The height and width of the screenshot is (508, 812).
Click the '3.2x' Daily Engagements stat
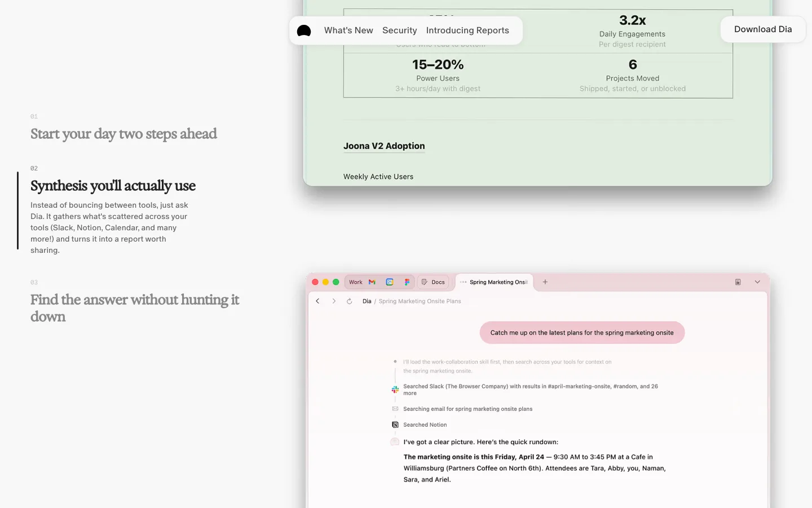(633, 20)
